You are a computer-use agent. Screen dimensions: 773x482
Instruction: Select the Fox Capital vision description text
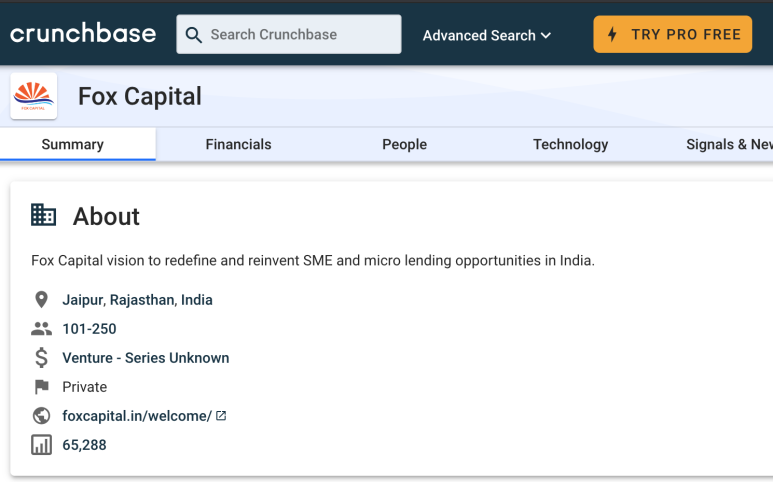click(313, 260)
